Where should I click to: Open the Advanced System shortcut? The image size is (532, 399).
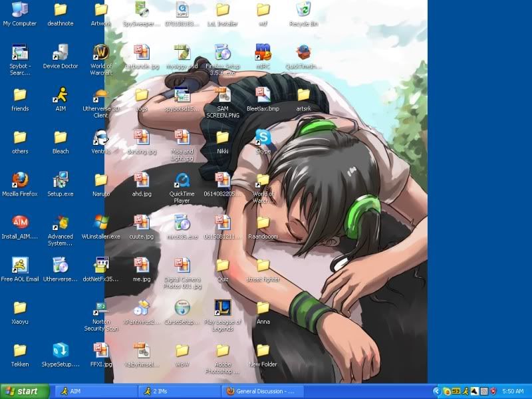tap(61, 230)
